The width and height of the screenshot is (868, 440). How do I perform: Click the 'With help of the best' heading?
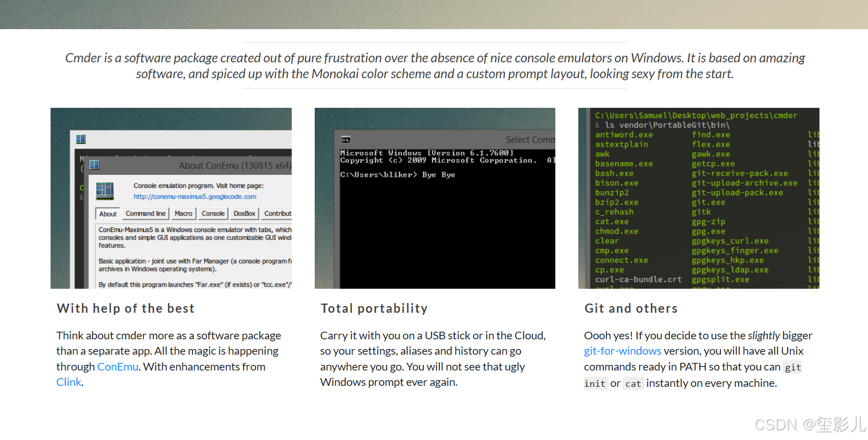click(x=126, y=309)
